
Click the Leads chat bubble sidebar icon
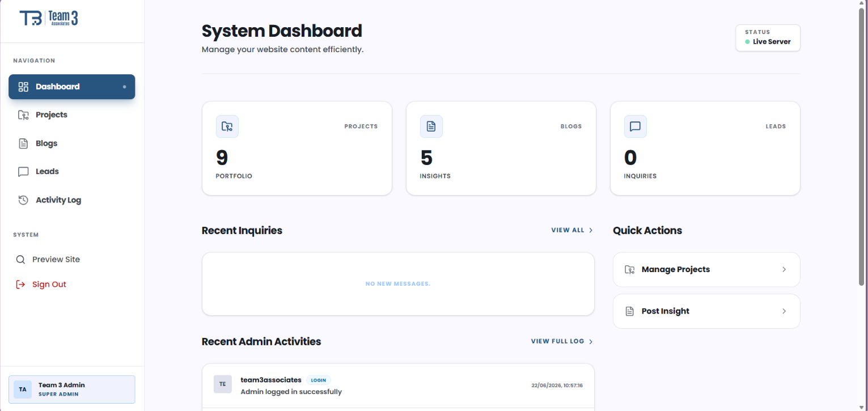[23, 172]
